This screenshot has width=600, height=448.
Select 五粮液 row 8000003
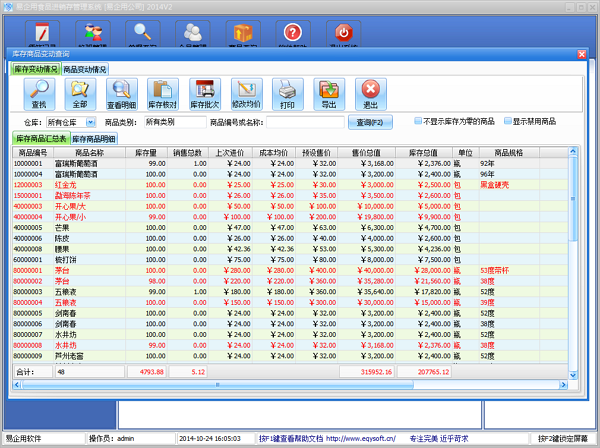[290, 292]
